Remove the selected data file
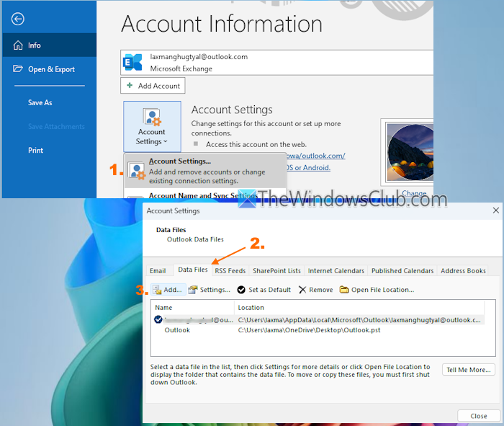Screen dimensions: 504x426 pos(315,290)
